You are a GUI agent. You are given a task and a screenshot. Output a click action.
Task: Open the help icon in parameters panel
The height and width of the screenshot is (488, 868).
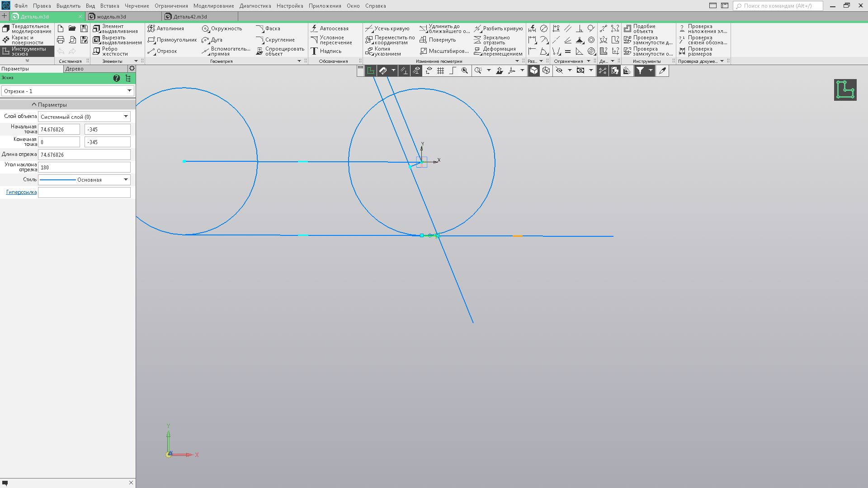117,78
